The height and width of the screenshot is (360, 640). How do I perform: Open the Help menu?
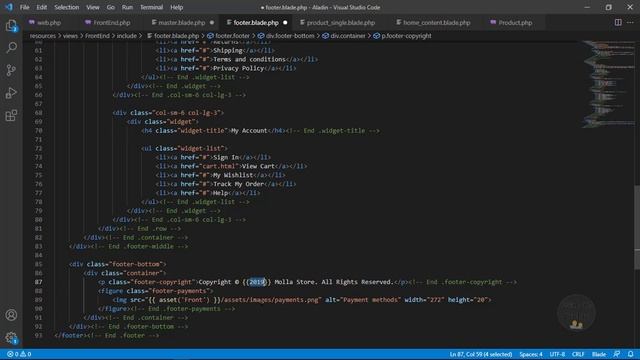point(176,7)
